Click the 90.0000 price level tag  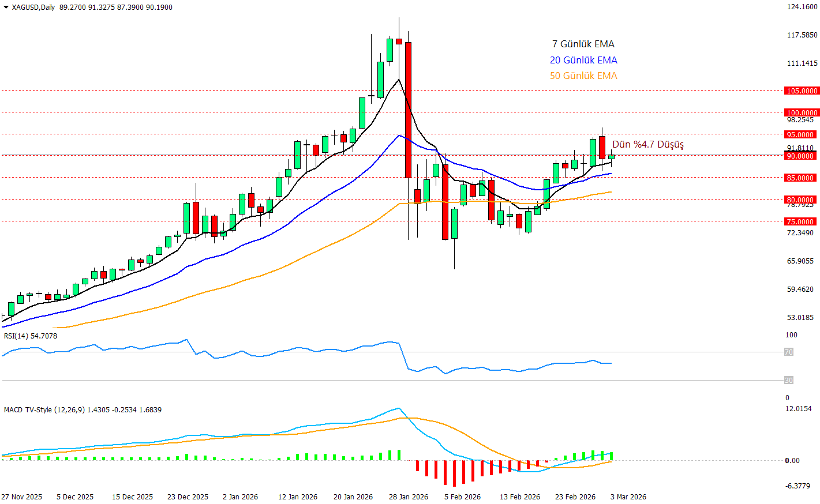point(800,156)
